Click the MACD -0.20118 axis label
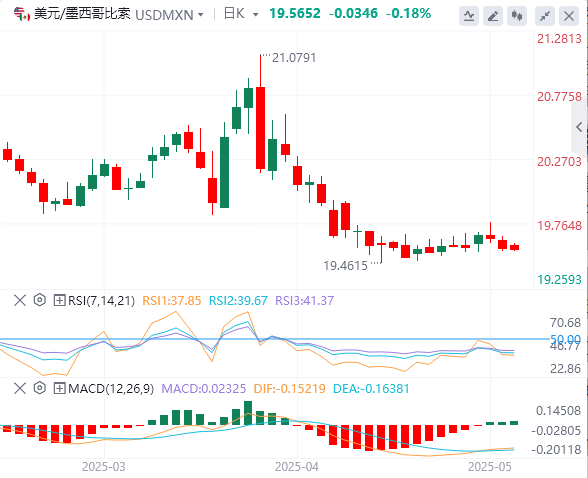 tap(556, 450)
